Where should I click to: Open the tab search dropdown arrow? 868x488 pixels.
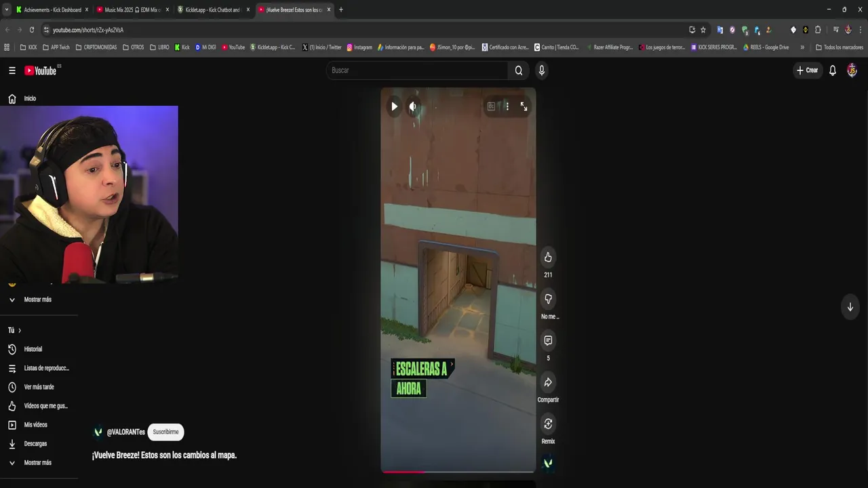tap(6, 9)
